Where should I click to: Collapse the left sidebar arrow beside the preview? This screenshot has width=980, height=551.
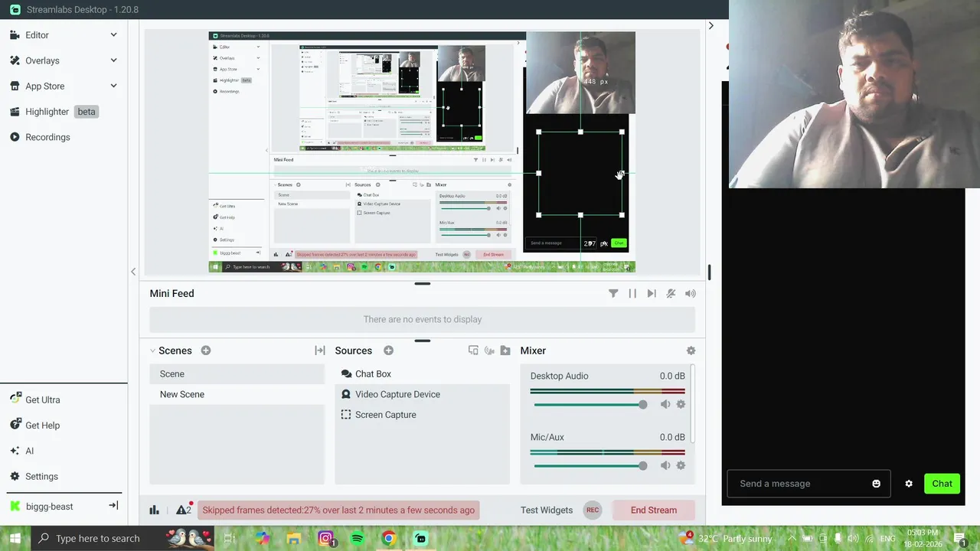[133, 271]
